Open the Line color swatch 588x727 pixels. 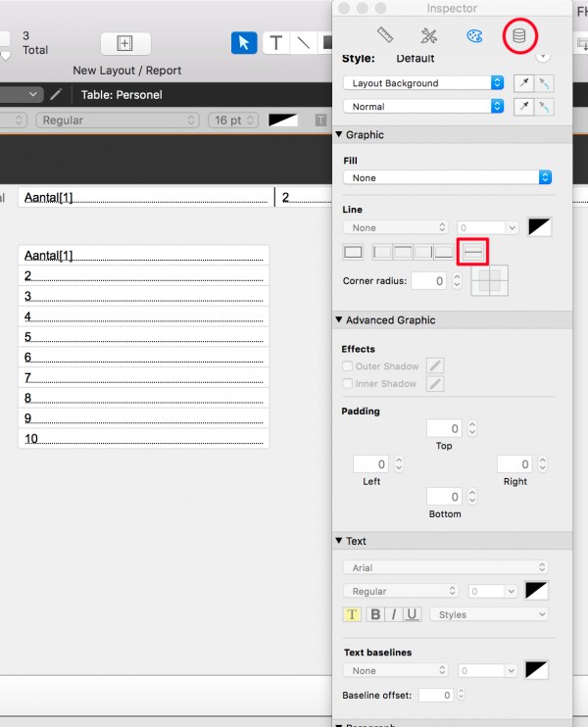coord(539,227)
